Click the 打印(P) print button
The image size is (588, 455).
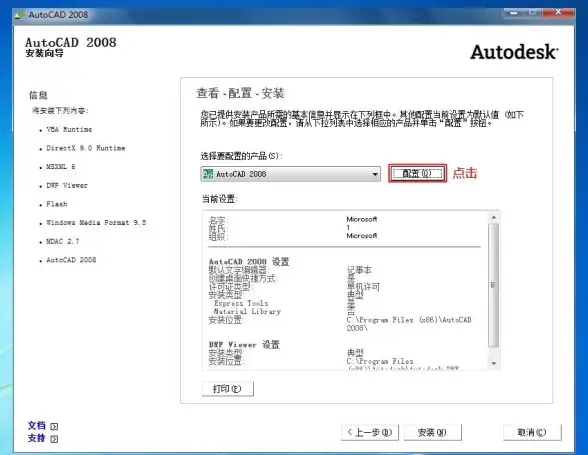pyautogui.click(x=228, y=389)
